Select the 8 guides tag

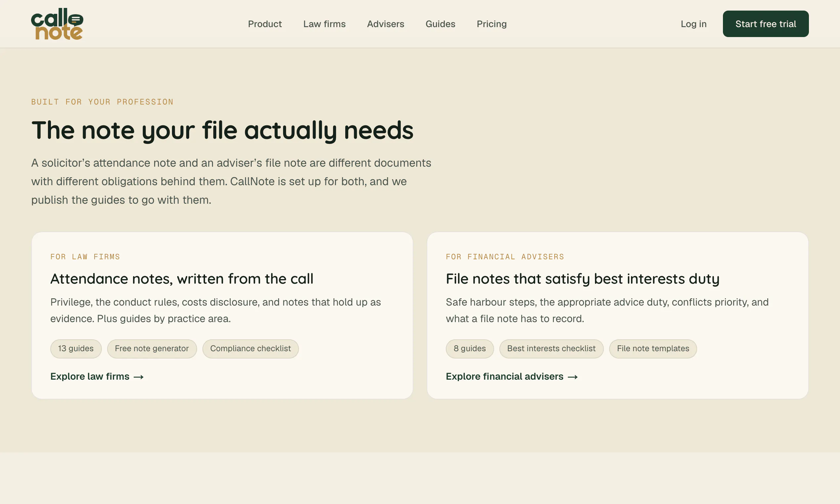point(470,349)
